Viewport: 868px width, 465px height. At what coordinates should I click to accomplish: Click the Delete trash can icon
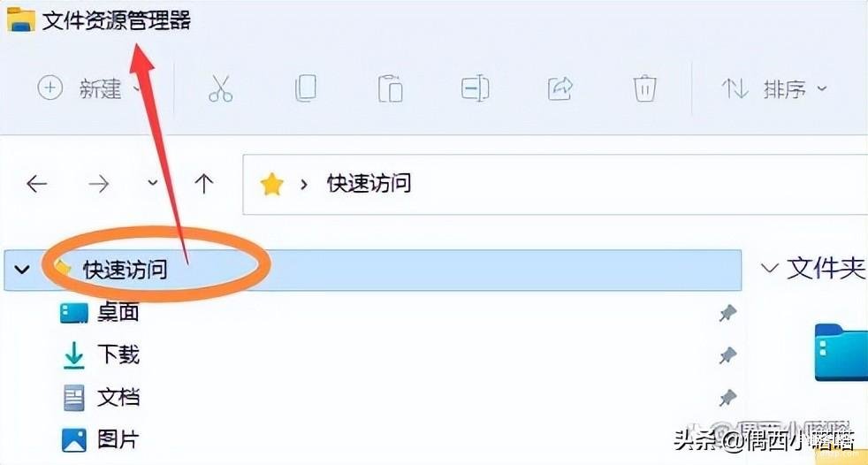[x=645, y=88]
